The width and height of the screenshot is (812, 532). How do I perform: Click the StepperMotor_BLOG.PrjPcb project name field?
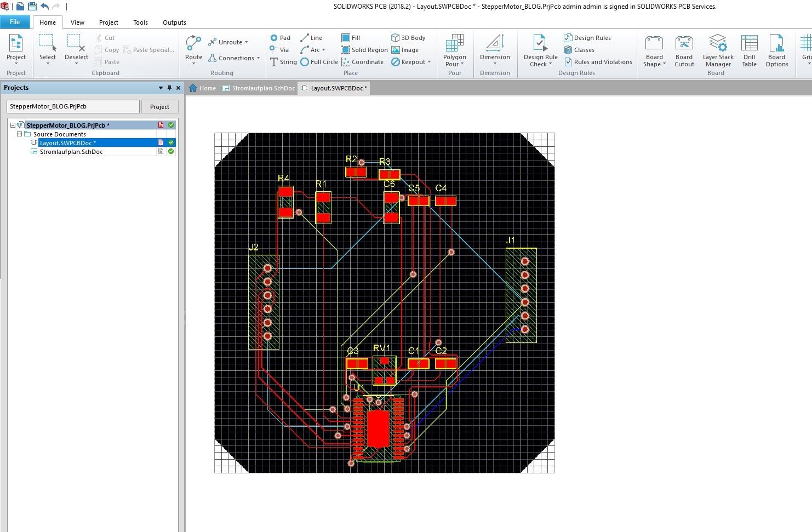(x=73, y=107)
